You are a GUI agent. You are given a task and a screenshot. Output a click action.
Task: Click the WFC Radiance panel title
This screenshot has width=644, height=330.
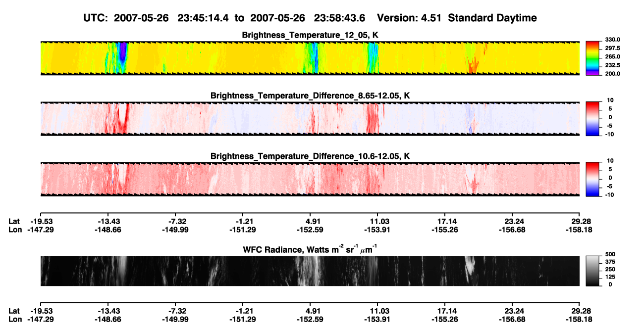pyautogui.click(x=310, y=249)
